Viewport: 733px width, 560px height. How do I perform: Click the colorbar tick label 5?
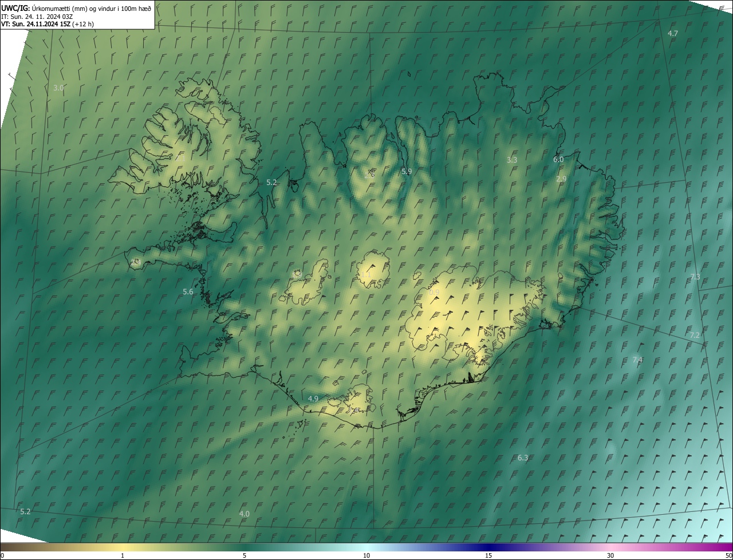[x=245, y=555]
